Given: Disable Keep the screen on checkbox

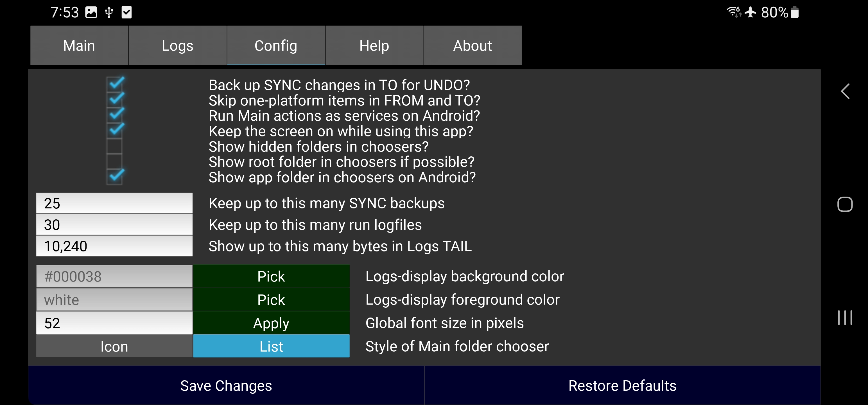Looking at the screenshot, I should pos(115,130).
